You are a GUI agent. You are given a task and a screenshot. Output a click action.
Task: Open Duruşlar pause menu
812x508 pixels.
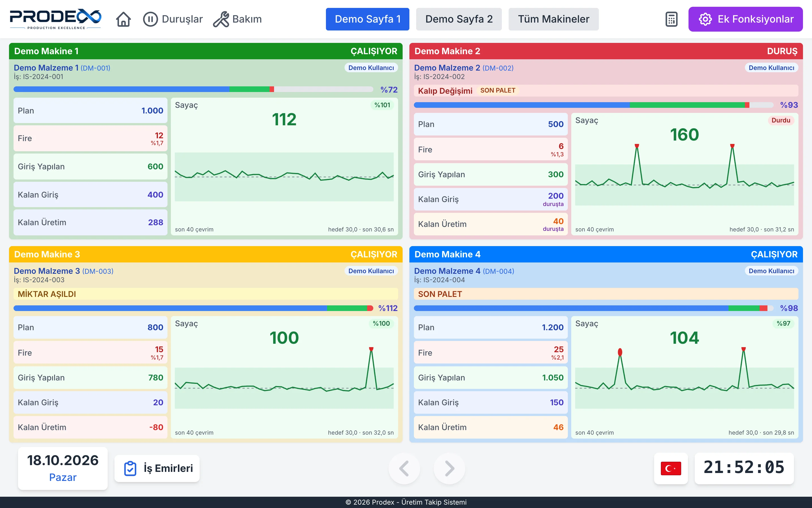click(173, 19)
